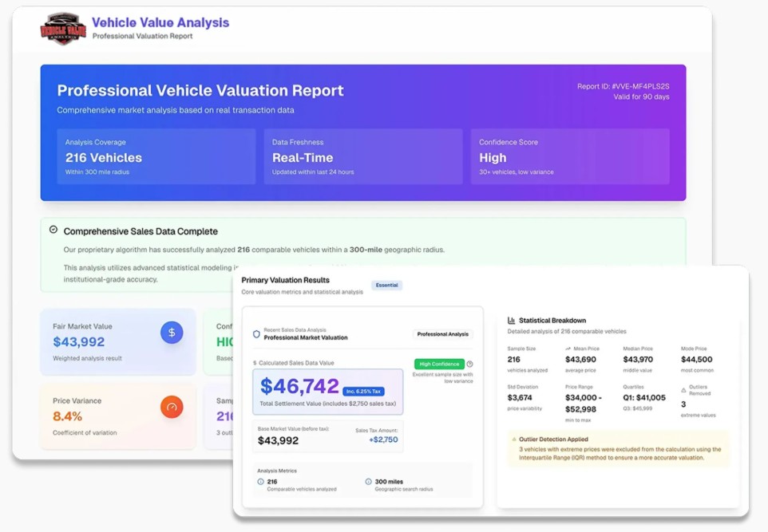Click the Vehicle Value Analysis logo

(x=63, y=29)
